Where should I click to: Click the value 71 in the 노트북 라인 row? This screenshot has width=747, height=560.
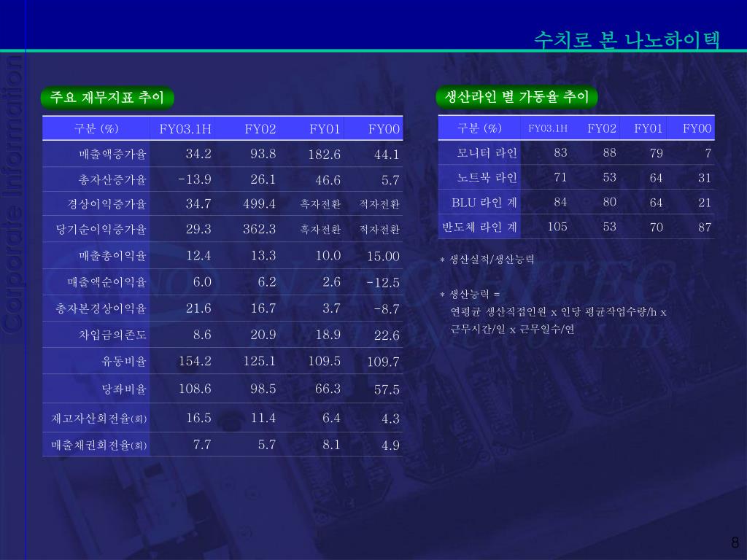click(x=560, y=177)
